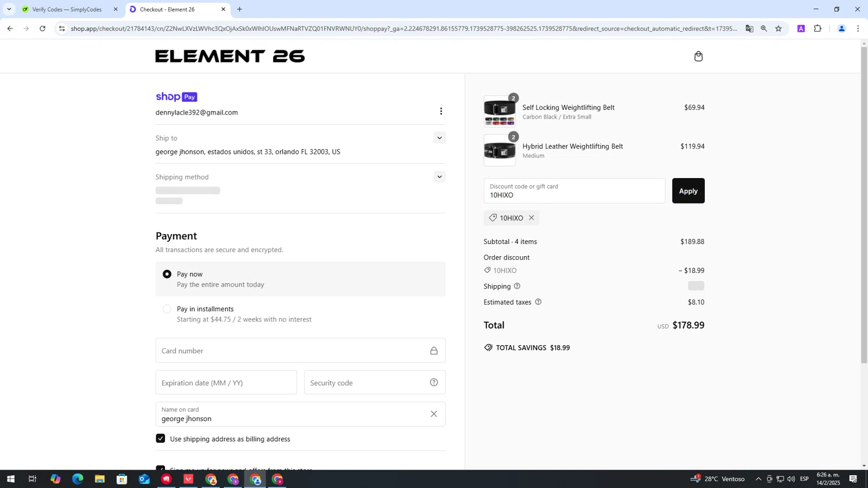Click the Expiration date field
This screenshot has width=868, height=488.
coord(226,382)
